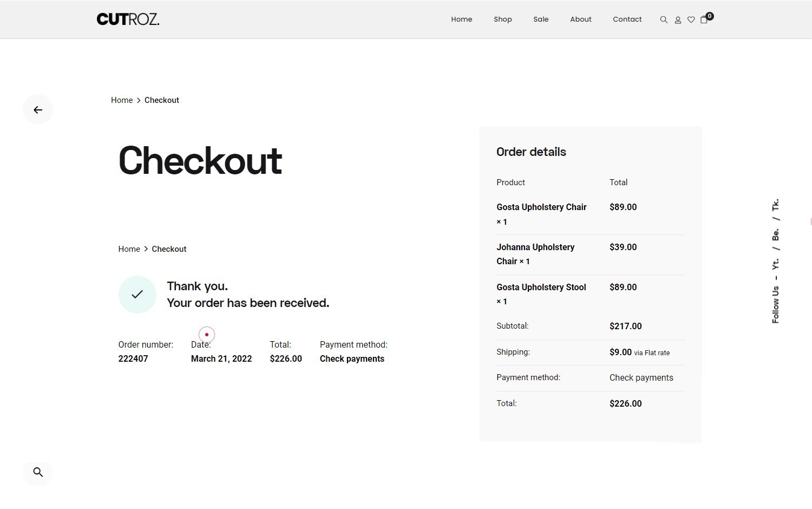812x509 pixels.
Task: Select Sale in the navigation bar
Action: click(541, 19)
